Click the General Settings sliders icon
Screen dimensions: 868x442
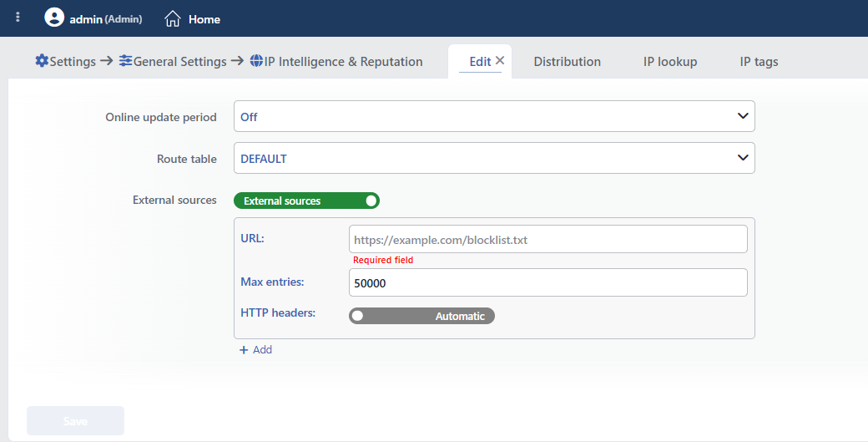point(126,60)
